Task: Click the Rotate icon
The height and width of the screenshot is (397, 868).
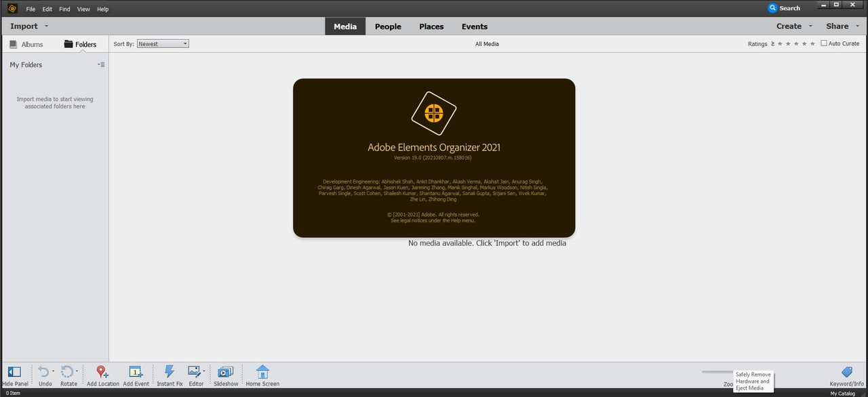Action: [x=66, y=371]
